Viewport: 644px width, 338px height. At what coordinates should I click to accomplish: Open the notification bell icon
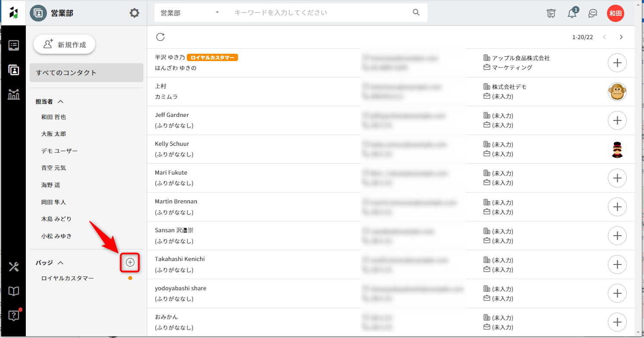[572, 13]
